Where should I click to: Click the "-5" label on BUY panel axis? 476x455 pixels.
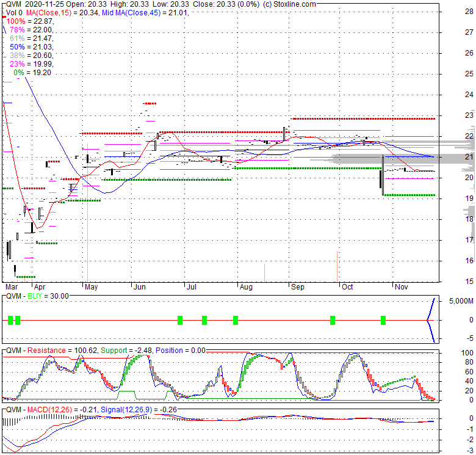click(470, 338)
